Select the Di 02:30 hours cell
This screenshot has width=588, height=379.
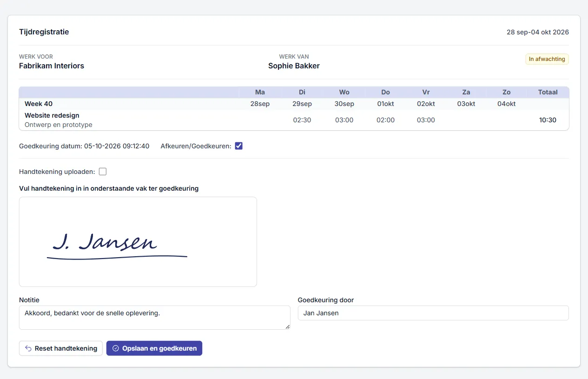pyautogui.click(x=302, y=120)
